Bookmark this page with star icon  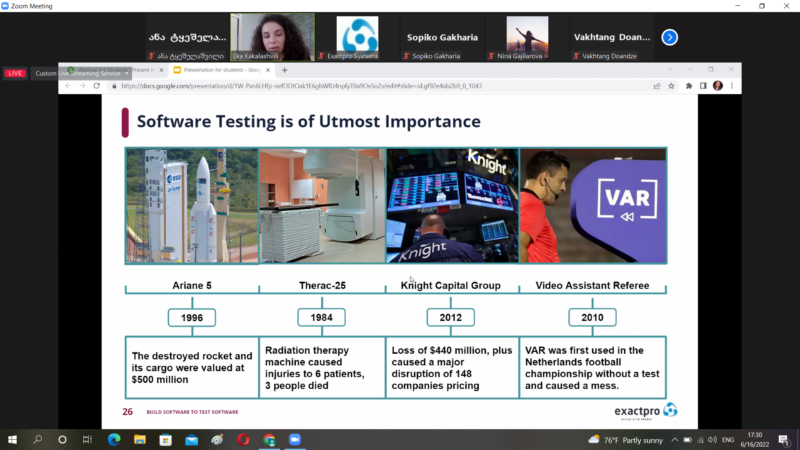coord(671,86)
